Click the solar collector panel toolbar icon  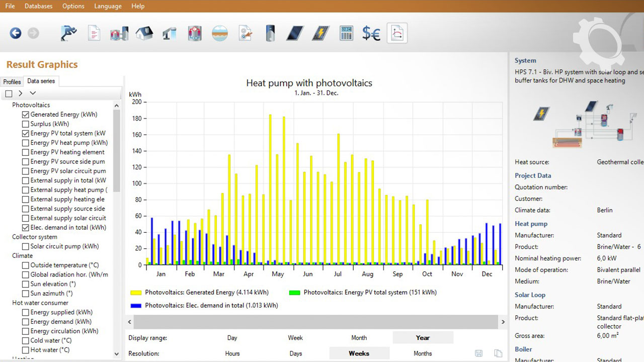click(295, 33)
